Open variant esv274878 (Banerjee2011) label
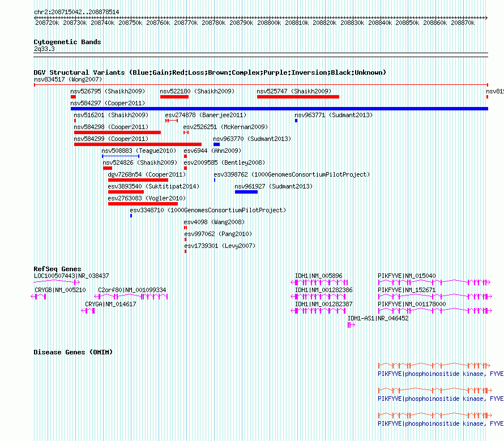504x441 pixels. click(x=206, y=115)
